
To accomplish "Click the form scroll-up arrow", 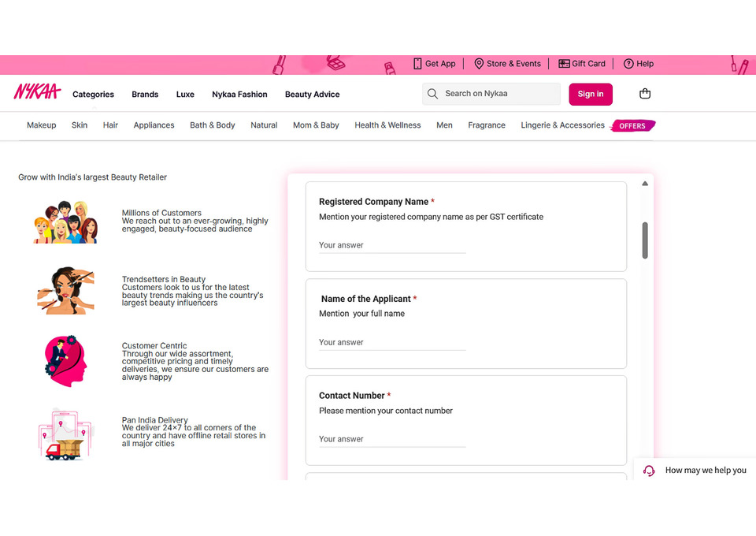I will point(645,184).
